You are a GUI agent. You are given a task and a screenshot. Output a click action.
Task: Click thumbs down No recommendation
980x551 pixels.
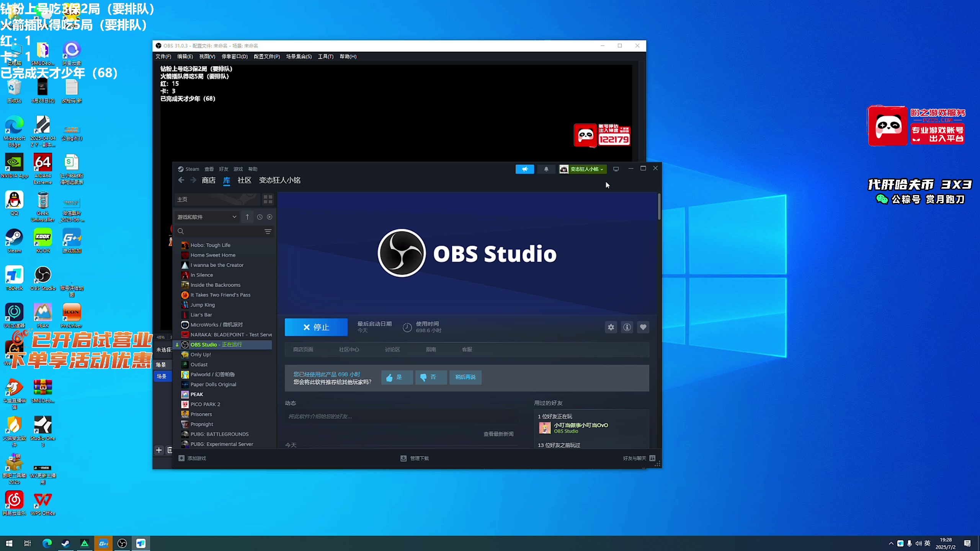click(x=431, y=377)
